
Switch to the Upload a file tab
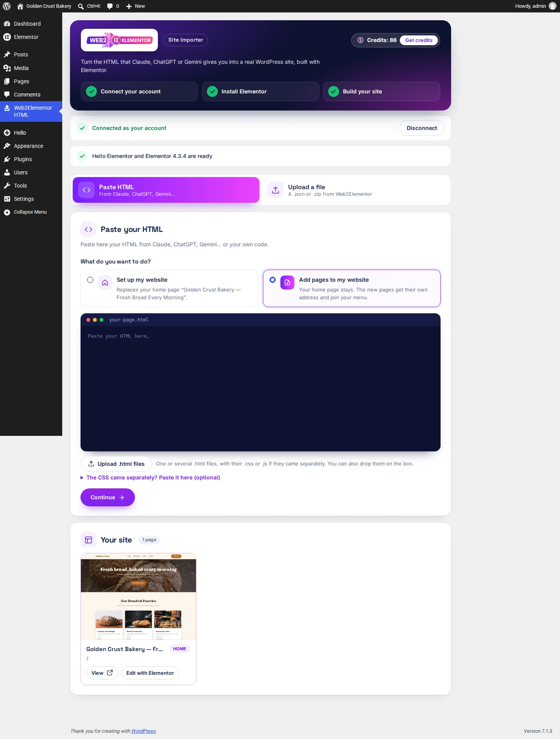pos(355,190)
